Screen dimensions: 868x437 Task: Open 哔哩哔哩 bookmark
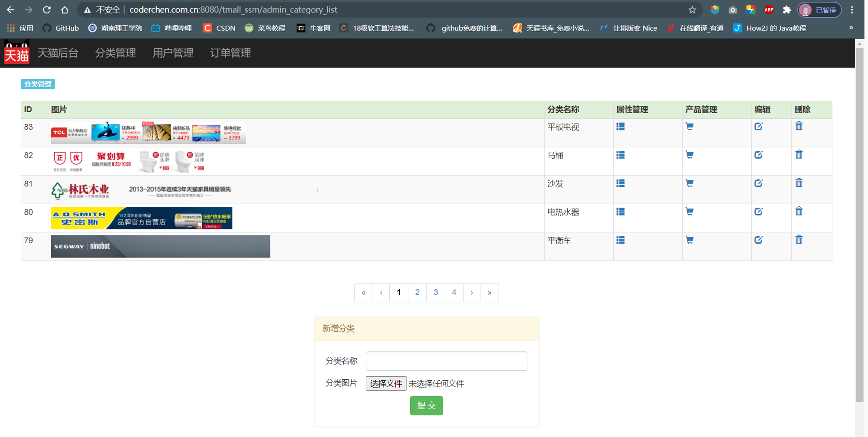(x=171, y=28)
